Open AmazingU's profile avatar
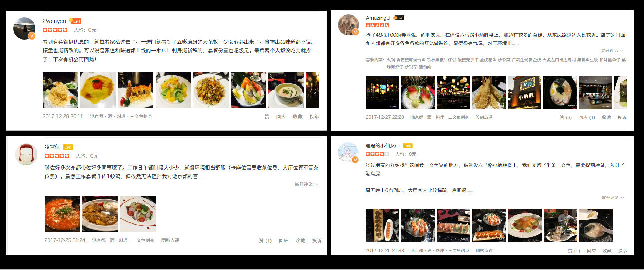 pyautogui.click(x=349, y=25)
